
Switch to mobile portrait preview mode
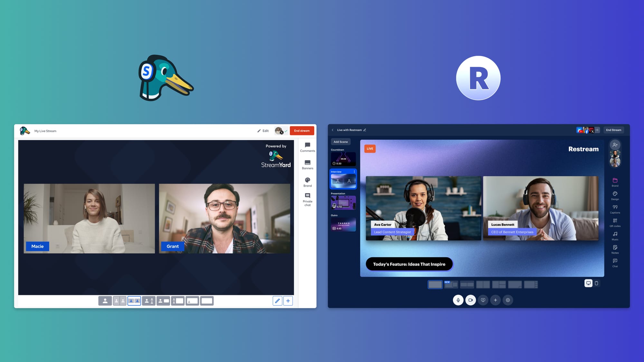597,283
